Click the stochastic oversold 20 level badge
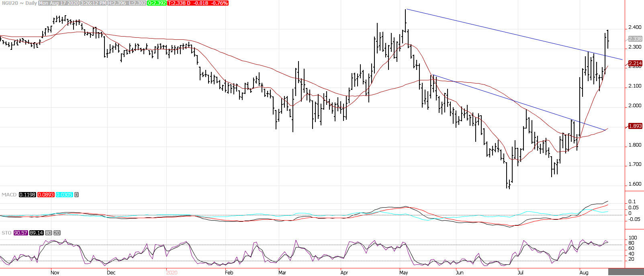This screenshot has height=276, width=644. (x=57, y=233)
